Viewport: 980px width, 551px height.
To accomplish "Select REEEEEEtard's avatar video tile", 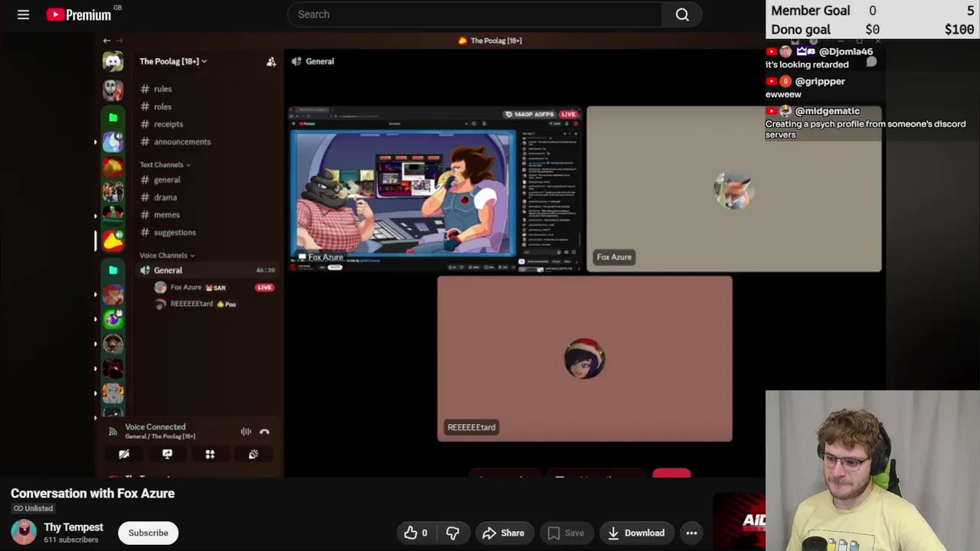I will point(584,359).
